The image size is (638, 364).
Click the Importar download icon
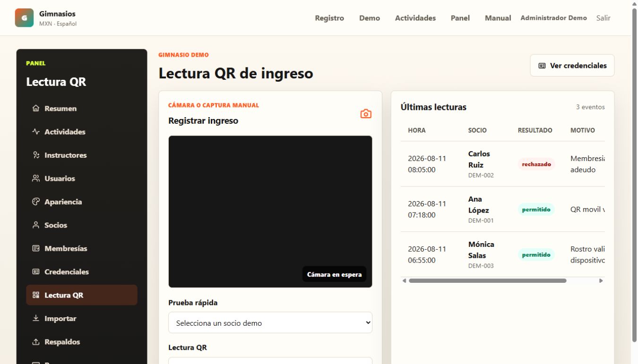tap(35, 319)
